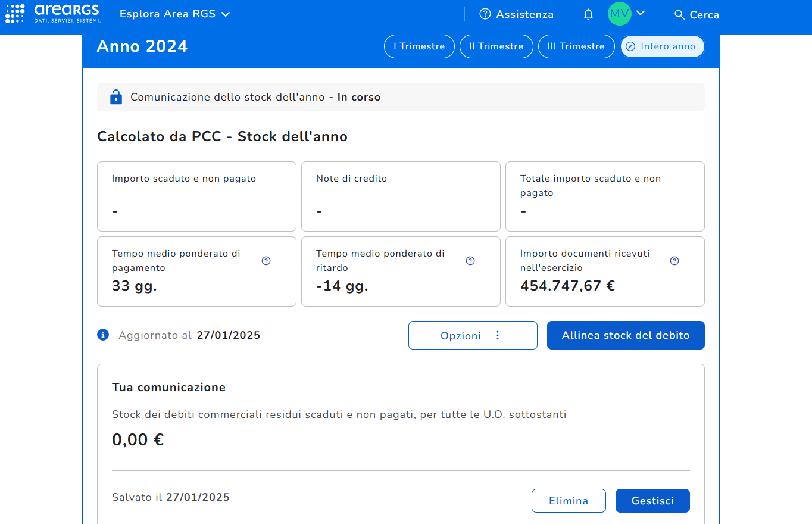Click the AreaRGS logo
The width and height of the screenshot is (812, 524).
pos(67,14)
